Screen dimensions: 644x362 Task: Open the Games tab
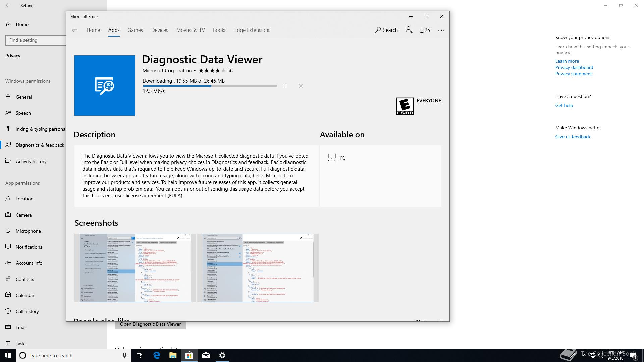coord(135,30)
